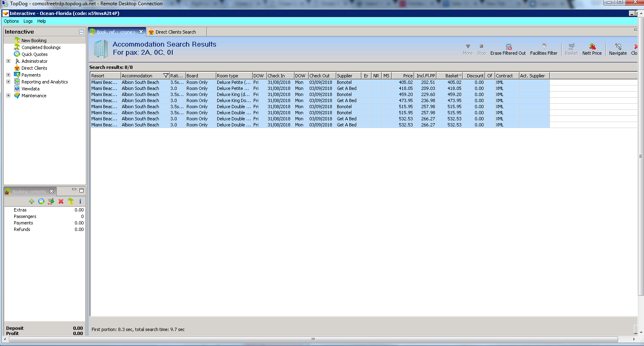Close the Booking contents tab
The width and height of the screenshot is (644, 346).
pyautogui.click(x=51, y=191)
